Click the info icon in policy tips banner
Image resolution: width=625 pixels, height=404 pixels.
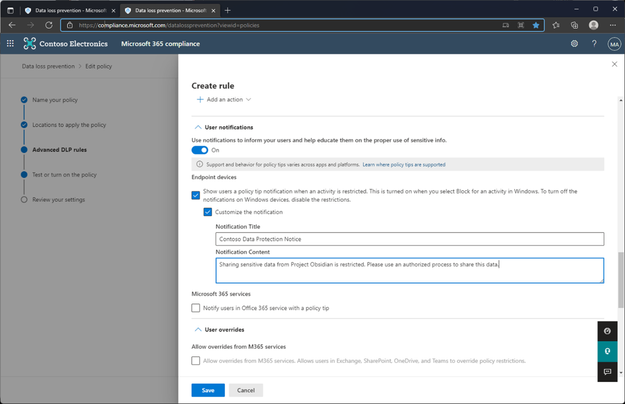[x=199, y=164]
